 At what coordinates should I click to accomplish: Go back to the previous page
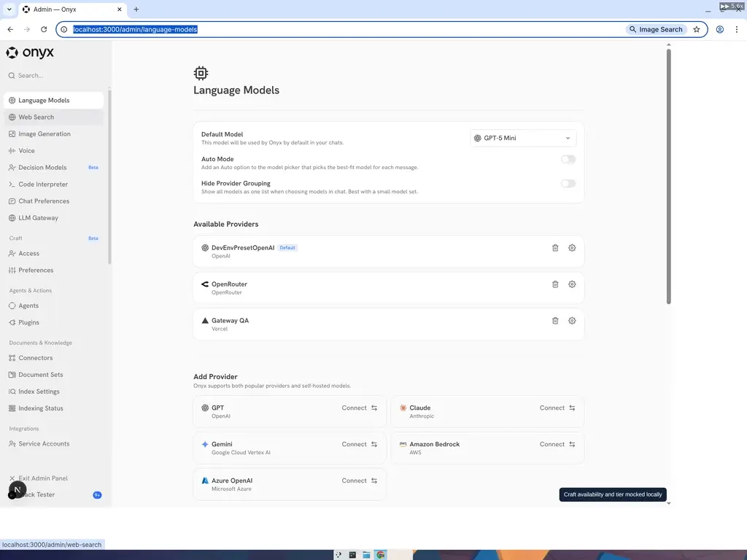pos(10,29)
